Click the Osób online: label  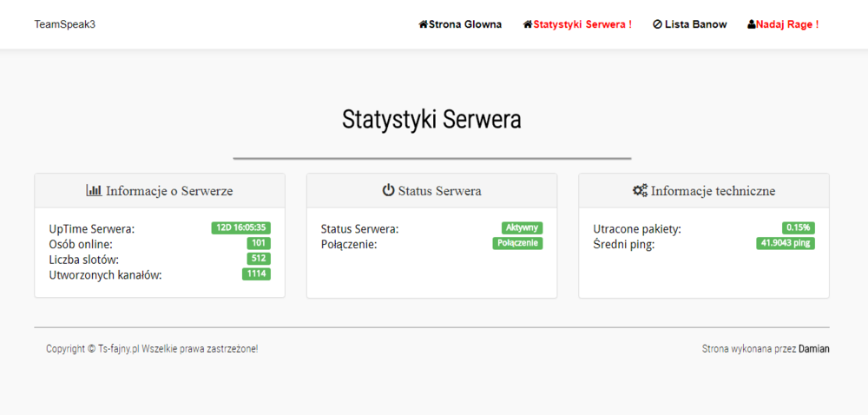click(x=81, y=245)
